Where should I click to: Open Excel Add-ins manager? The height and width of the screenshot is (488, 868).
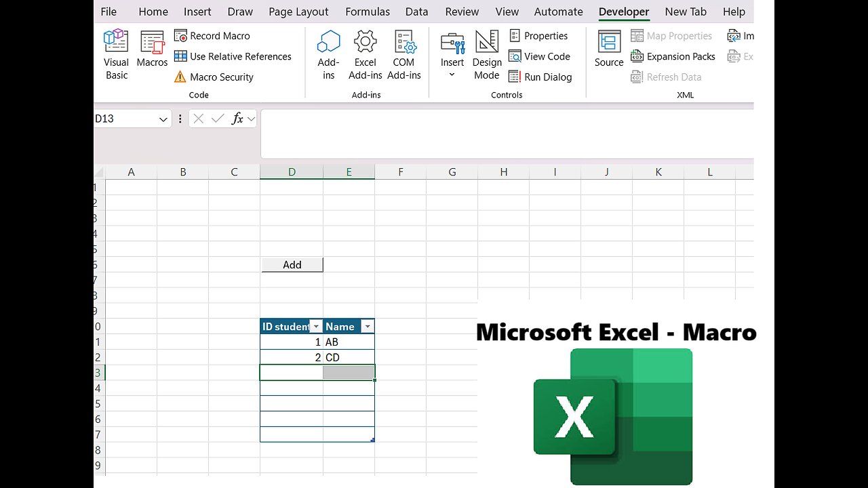[366, 55]
